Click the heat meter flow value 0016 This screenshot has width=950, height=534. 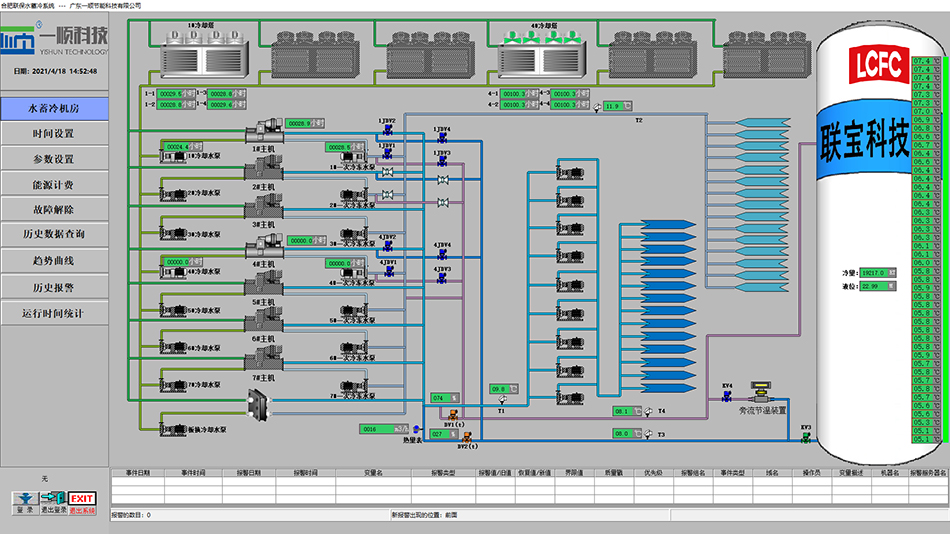click(384, 429)
